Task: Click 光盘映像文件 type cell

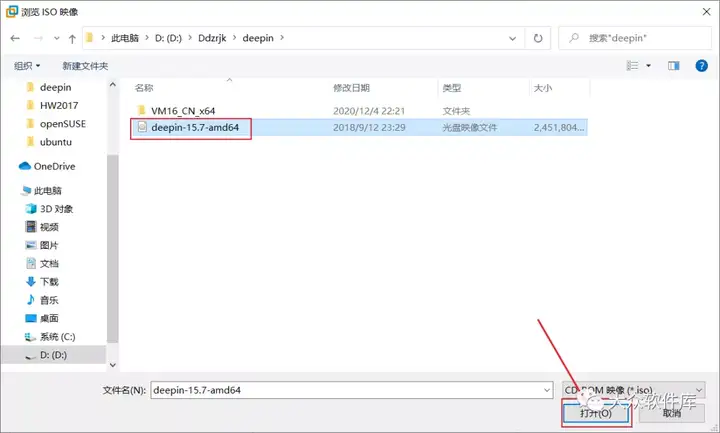Action: 469,128
